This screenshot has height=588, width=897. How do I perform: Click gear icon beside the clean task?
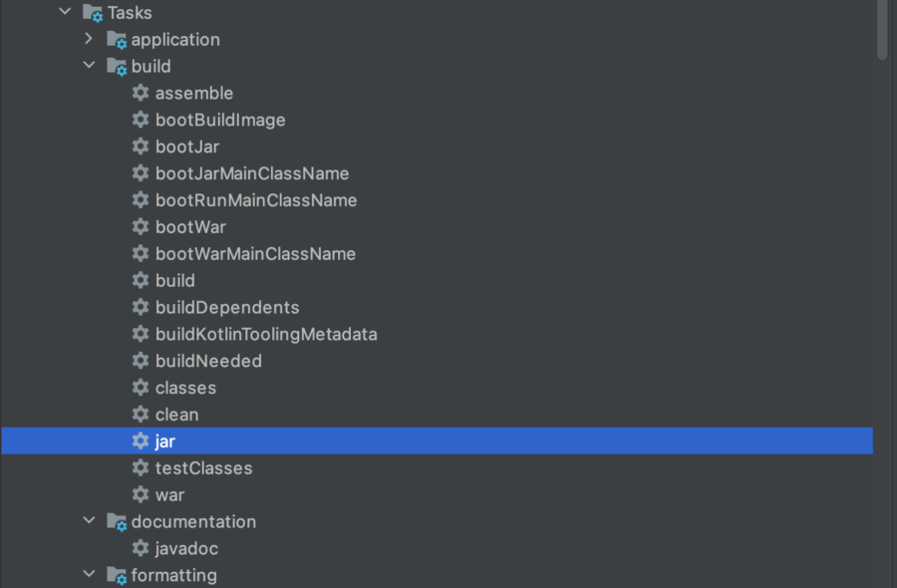[x=141, y=415]
